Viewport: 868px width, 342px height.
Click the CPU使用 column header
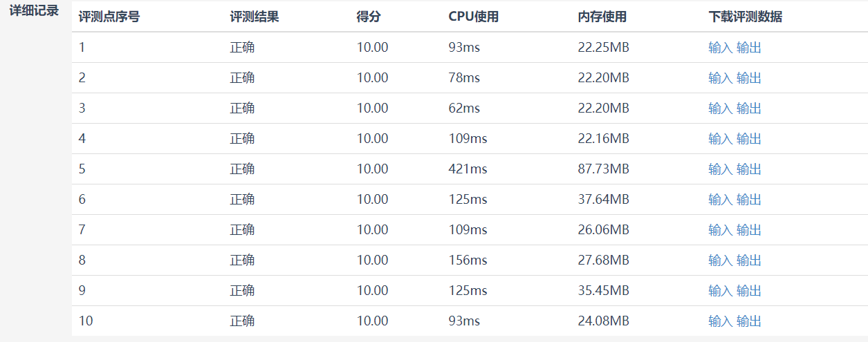(x=473, y=17)
